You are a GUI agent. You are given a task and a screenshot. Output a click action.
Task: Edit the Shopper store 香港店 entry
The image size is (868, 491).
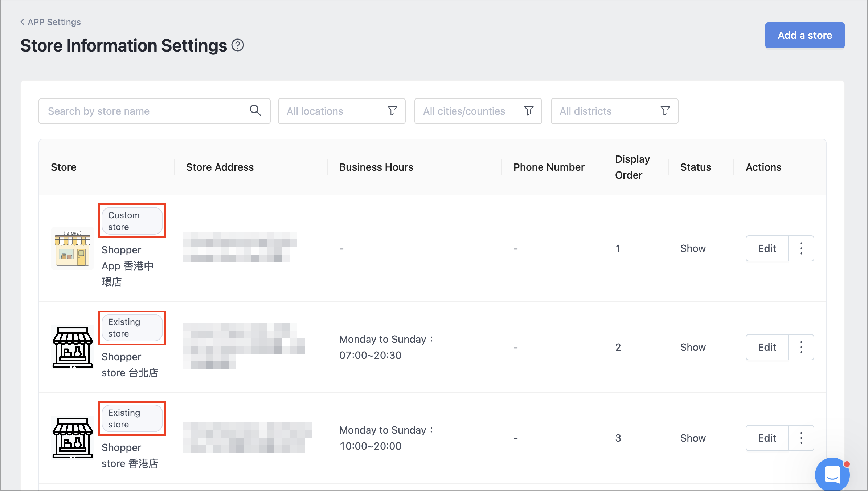tap(767, 438)
